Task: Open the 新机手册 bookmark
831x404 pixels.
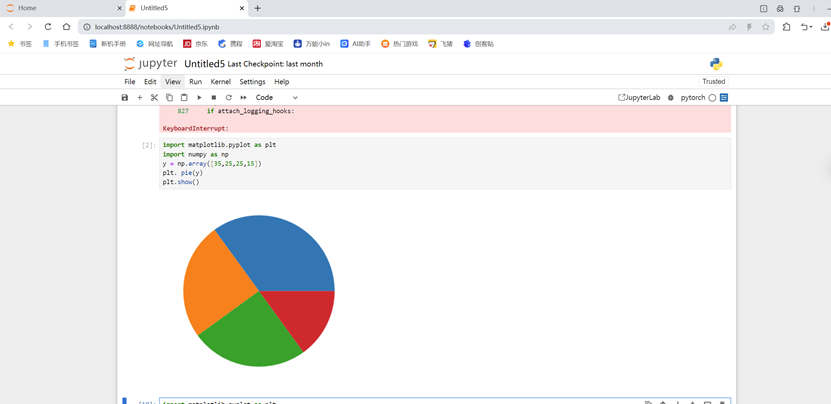Action: (x=108, y=44)
